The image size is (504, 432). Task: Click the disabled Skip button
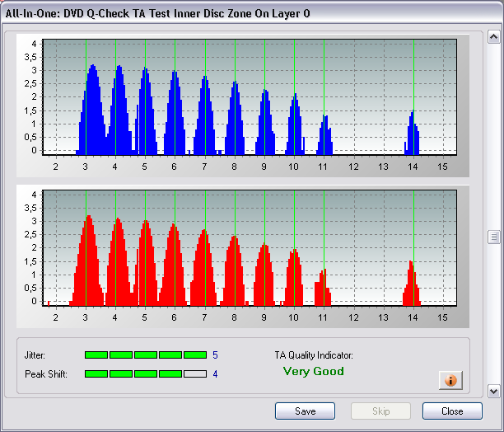pyautogui.click(x=381, y=411)
